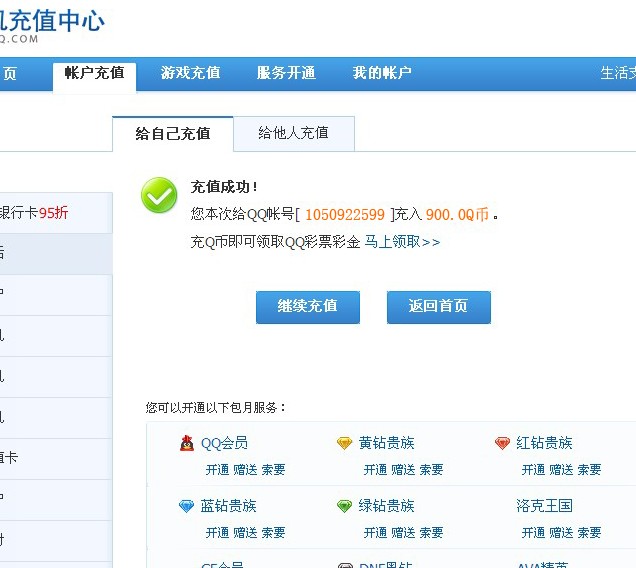636x568 pixels.
Task: Click 索要 under 洛克王国
Action: (589, 533)
